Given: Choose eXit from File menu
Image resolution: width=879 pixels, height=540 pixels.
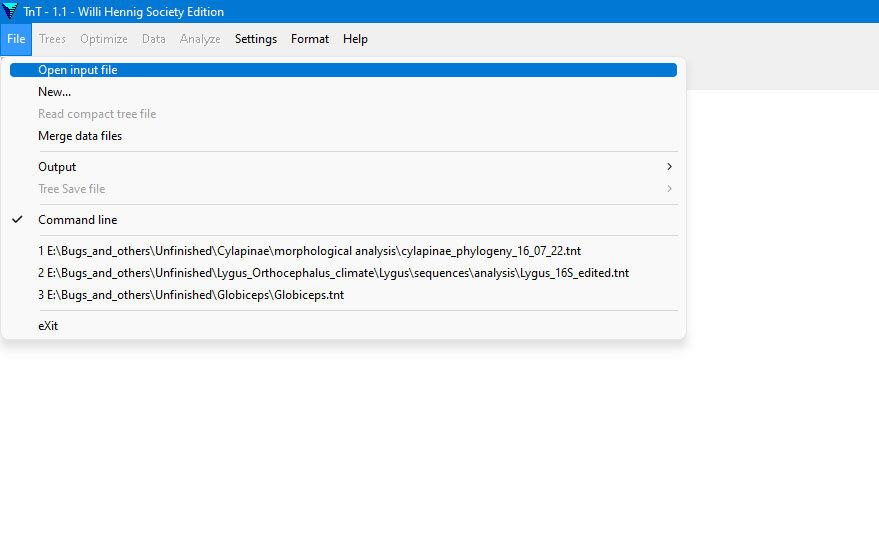Looking at the screenshot, I should (x=343, y=326).
